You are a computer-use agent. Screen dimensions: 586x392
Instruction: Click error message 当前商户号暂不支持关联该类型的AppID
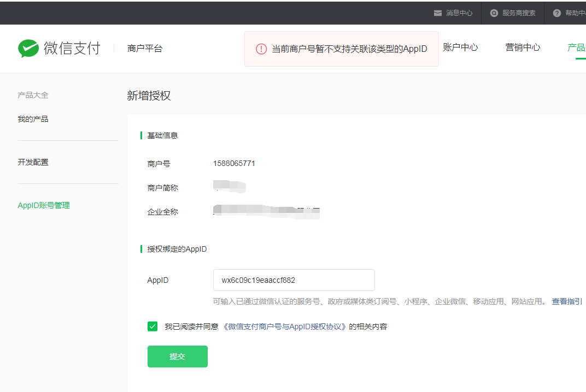coord(349,49)
